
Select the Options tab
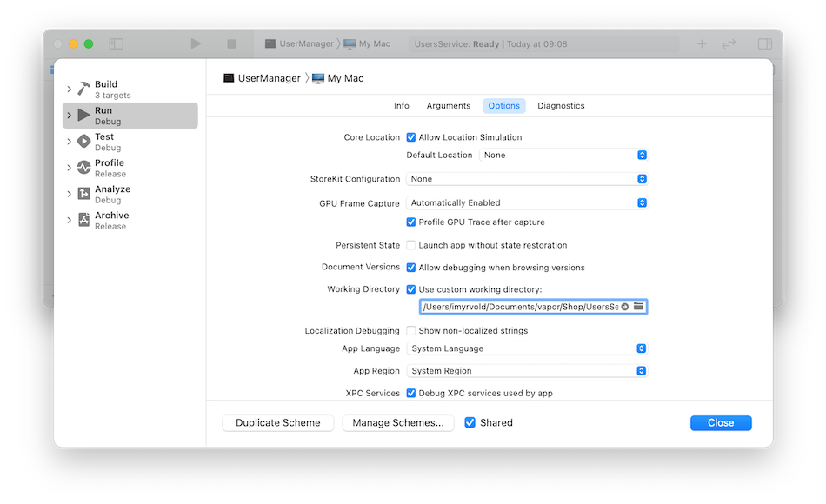504,106
